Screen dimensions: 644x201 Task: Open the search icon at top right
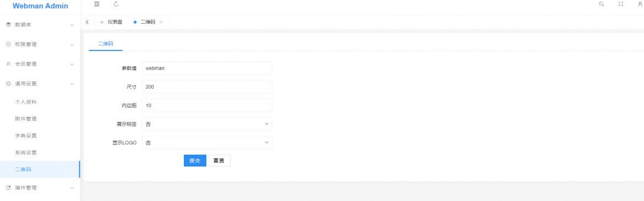click(x=601, y=4)
